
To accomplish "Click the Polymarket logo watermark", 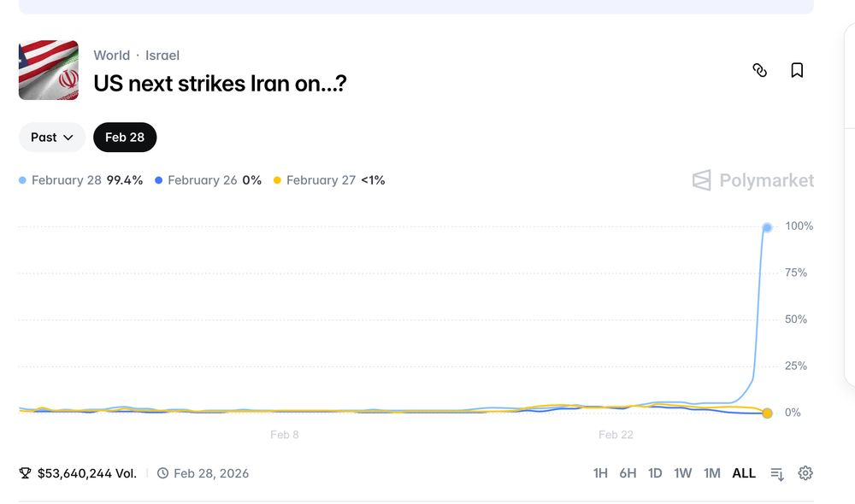I will click(x=752, y=180).
